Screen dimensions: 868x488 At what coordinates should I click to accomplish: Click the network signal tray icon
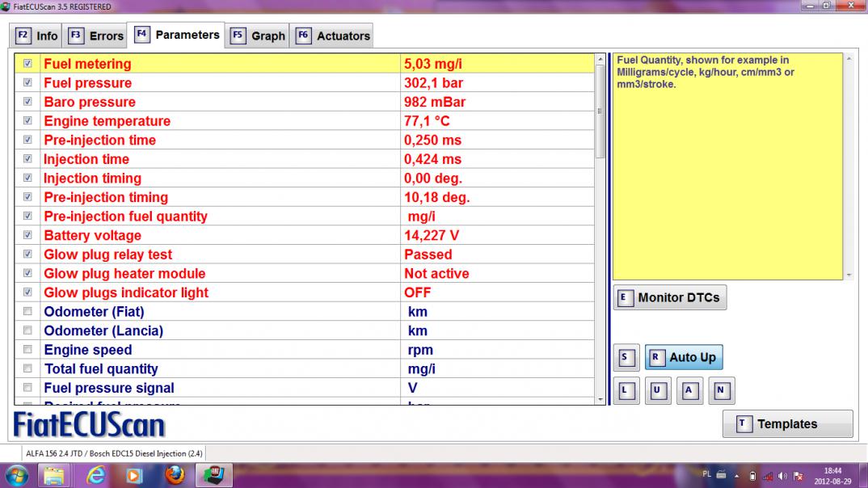pyautogui.click(x=767, y=476)
